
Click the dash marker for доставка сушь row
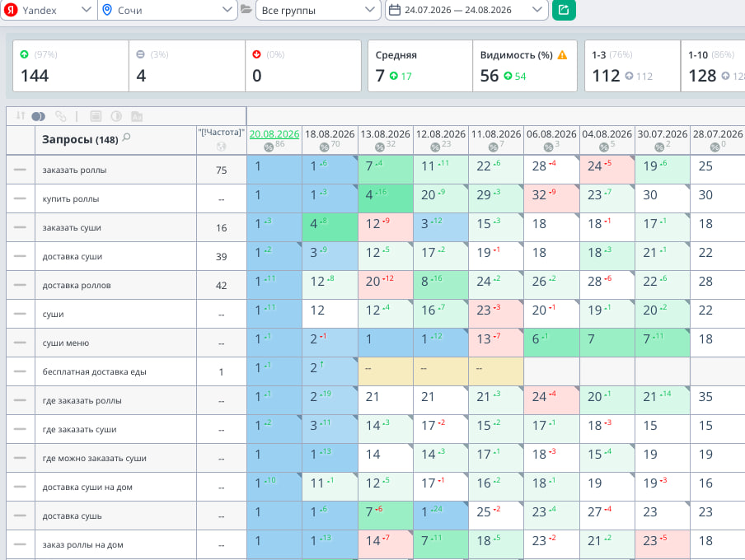[x=20, y=516]
